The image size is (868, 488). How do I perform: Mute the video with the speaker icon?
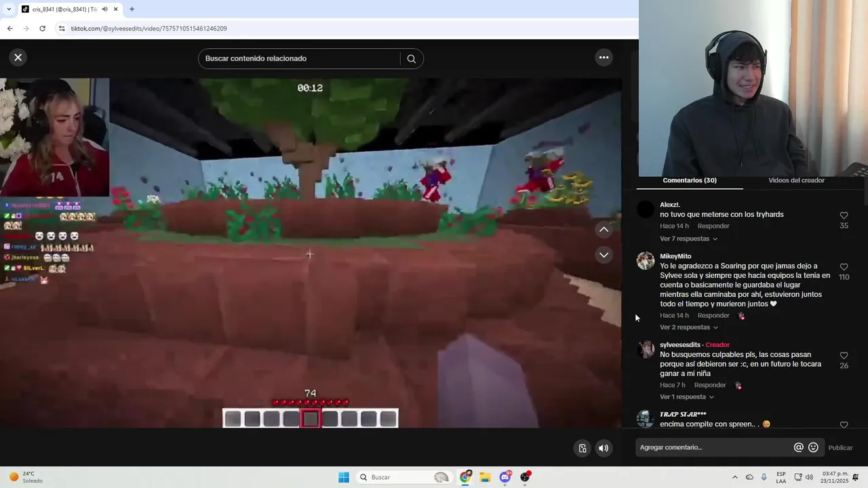pos(604,448)
